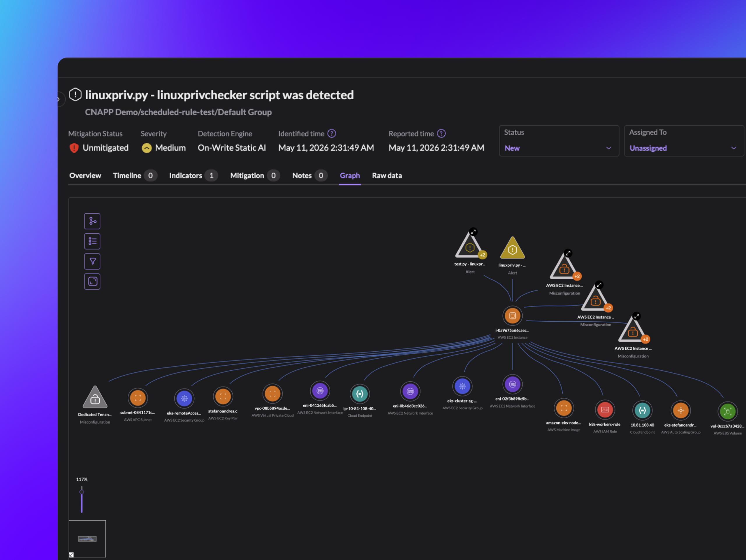Select the eni-02f3b898c5b network interface node
746x560 pixels.
(512, 384)
